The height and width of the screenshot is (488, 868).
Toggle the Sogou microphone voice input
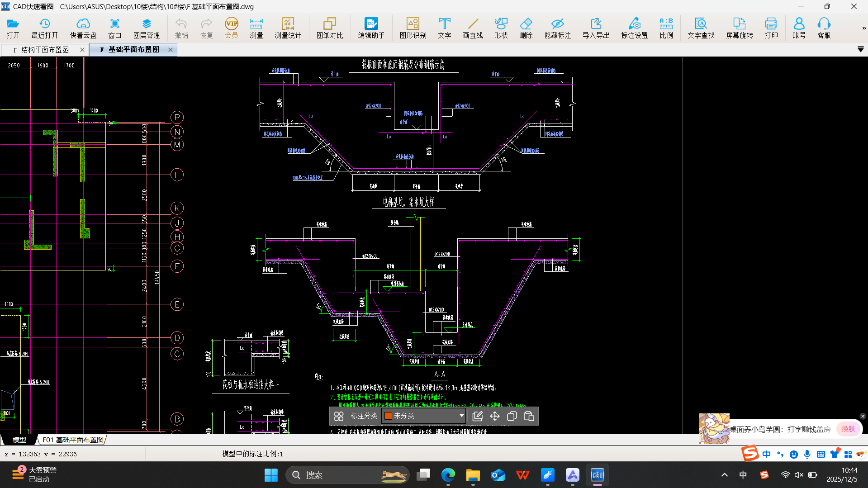807,454
